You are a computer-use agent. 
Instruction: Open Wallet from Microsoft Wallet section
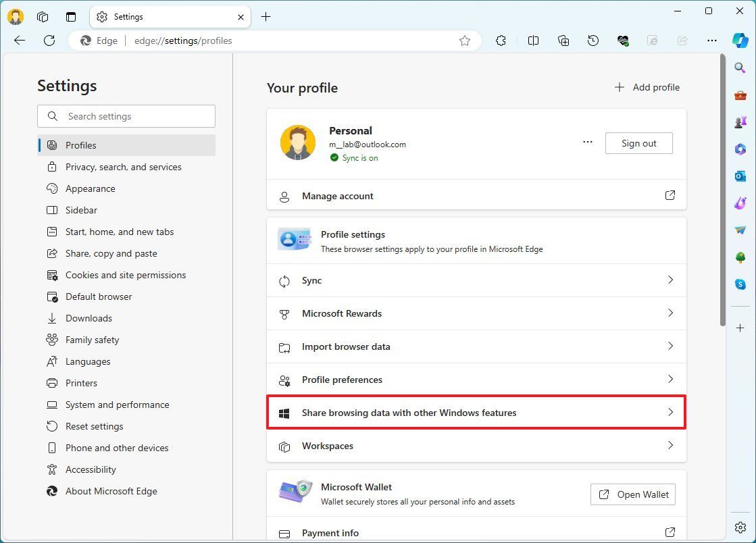(x=632, y=494)
